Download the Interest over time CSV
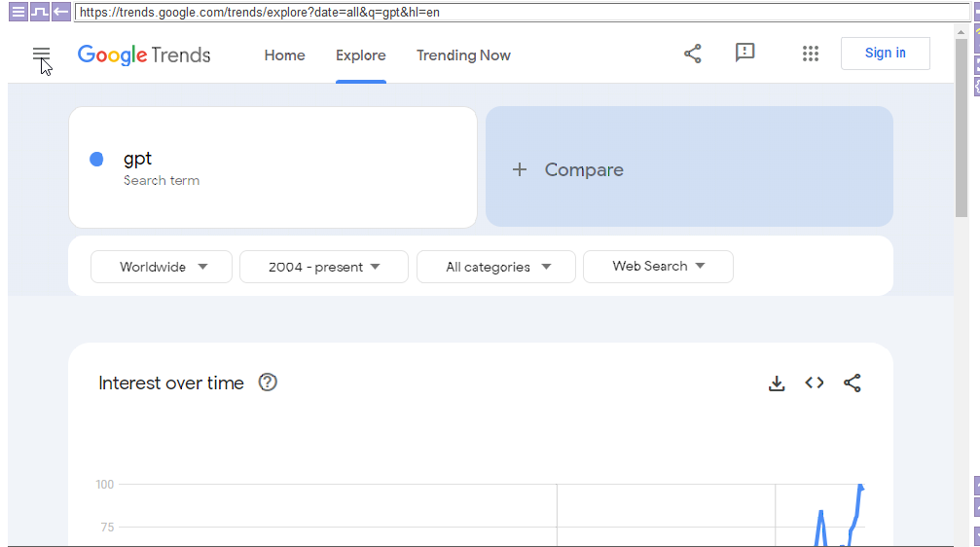 tap(776, 383)
